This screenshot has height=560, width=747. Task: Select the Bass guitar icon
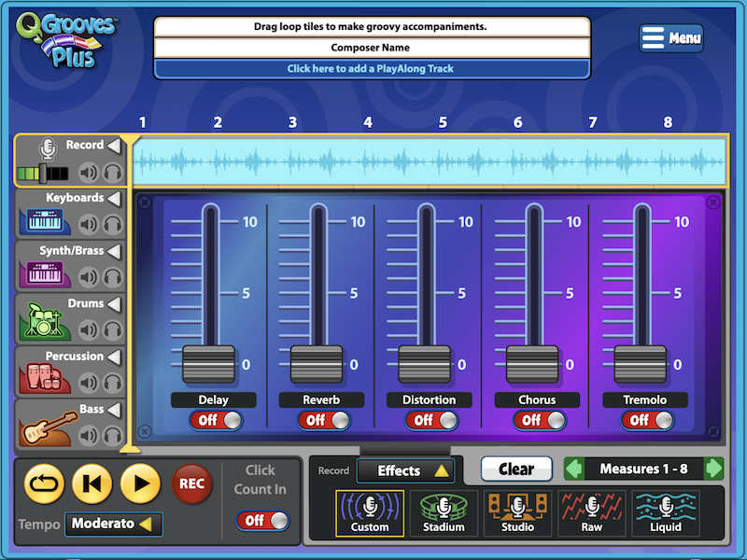coord(49,428)
